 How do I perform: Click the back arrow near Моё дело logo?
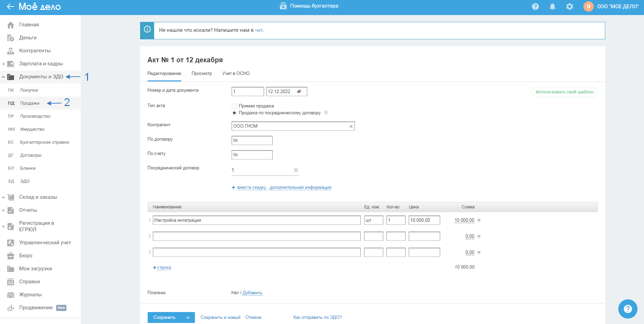point(10,7)
